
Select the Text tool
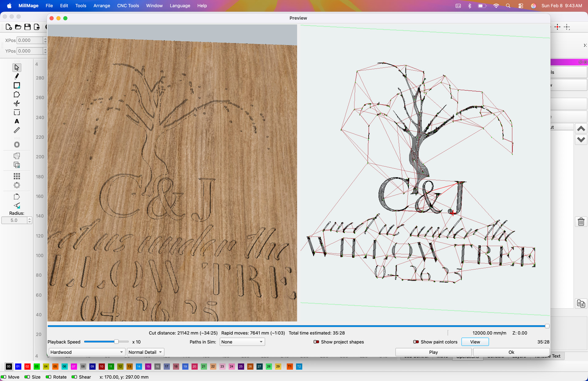click(x=17, y=121)
